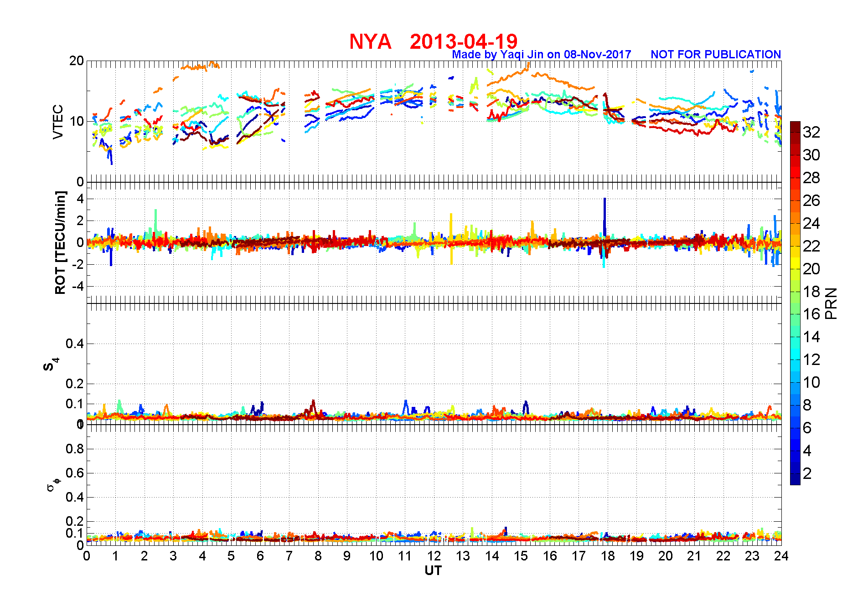Click colorbar tick label 24
The image size is (868, 606).
pos(811,223)
